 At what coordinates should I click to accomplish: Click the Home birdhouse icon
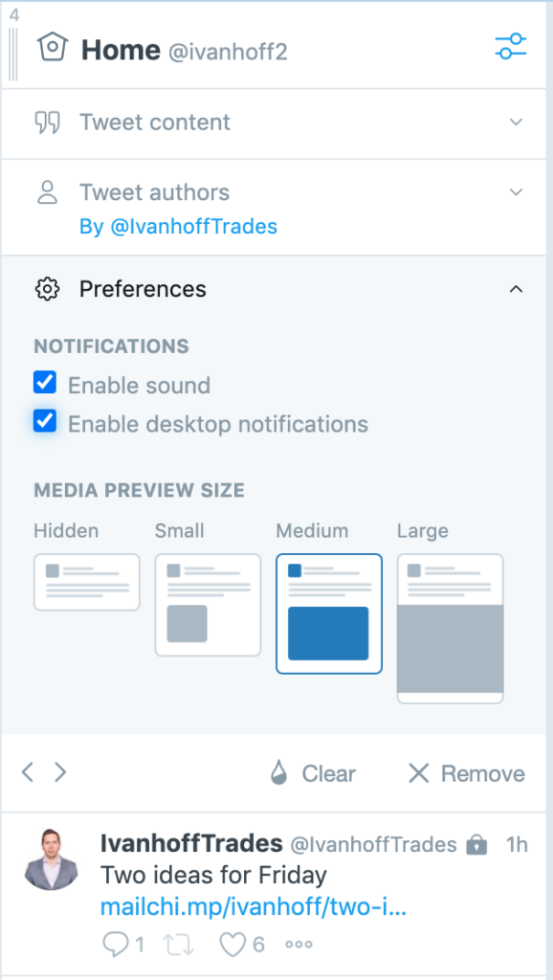pyautogui.click(x=53, y=47)
